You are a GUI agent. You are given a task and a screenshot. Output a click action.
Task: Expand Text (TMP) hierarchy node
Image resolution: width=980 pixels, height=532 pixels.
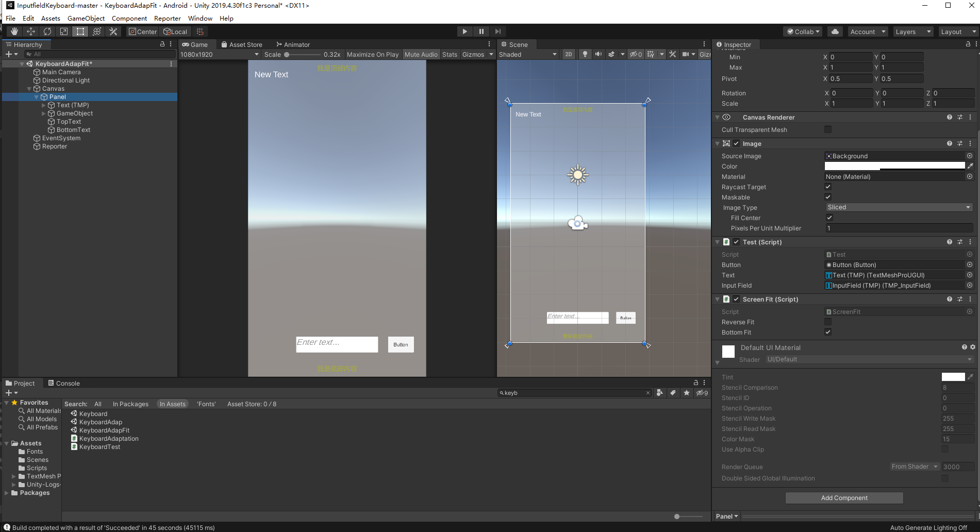click(x=44, y=105)
